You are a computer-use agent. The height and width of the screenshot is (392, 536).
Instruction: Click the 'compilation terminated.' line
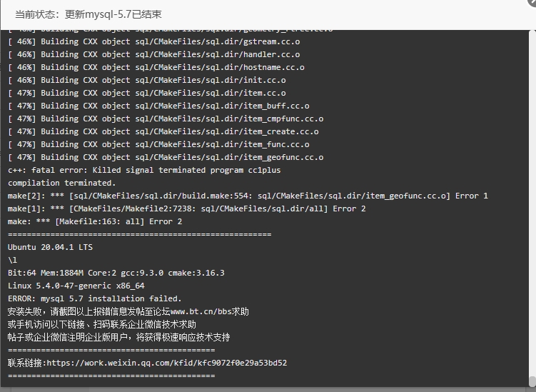[x=61, y=183]
